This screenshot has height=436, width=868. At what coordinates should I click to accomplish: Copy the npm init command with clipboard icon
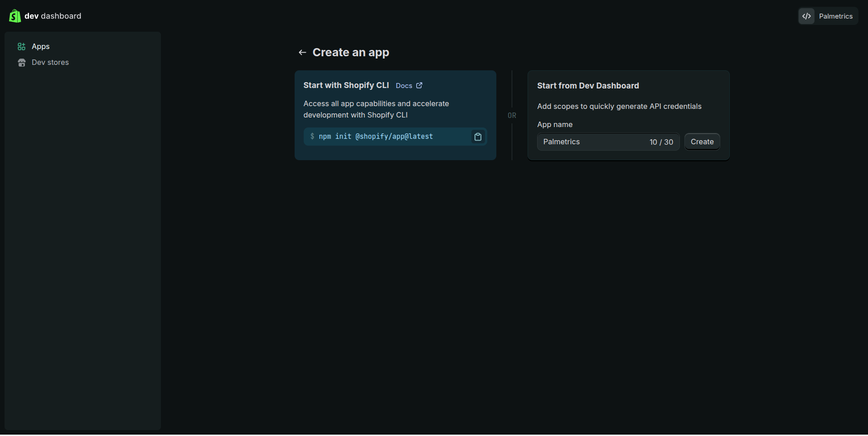[x=478, y=137]
